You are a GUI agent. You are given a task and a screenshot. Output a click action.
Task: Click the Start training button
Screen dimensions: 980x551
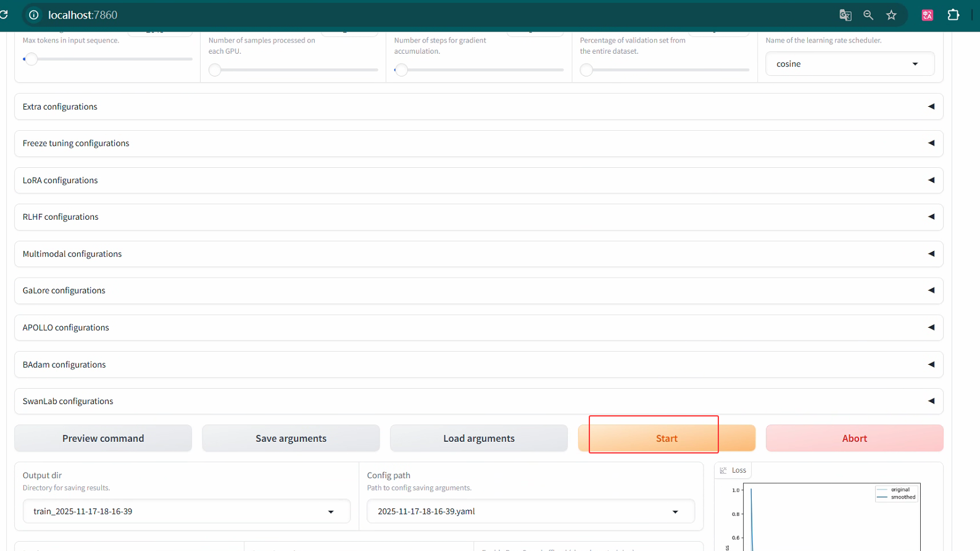[666, 438]
